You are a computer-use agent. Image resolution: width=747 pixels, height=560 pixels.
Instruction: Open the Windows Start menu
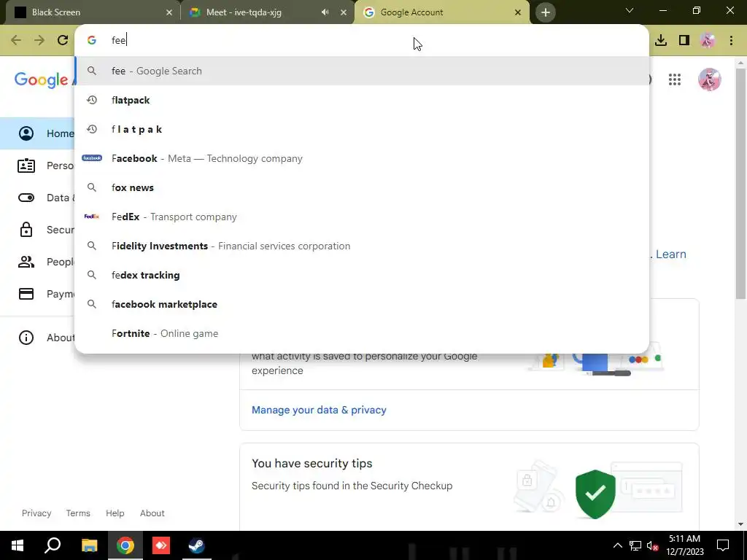(18, 545)
